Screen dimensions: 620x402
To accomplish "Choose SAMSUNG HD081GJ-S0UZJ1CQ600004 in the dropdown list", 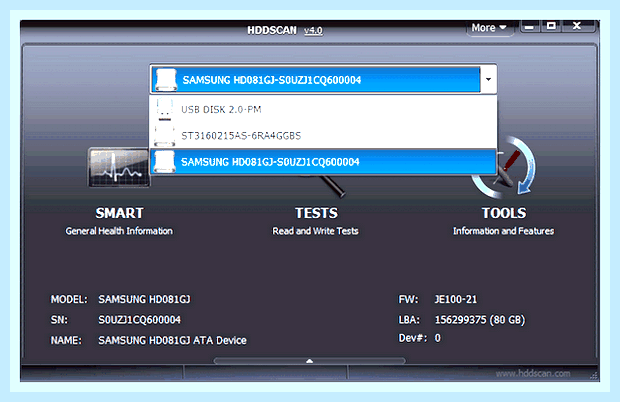I will click(x=323, y=162).
